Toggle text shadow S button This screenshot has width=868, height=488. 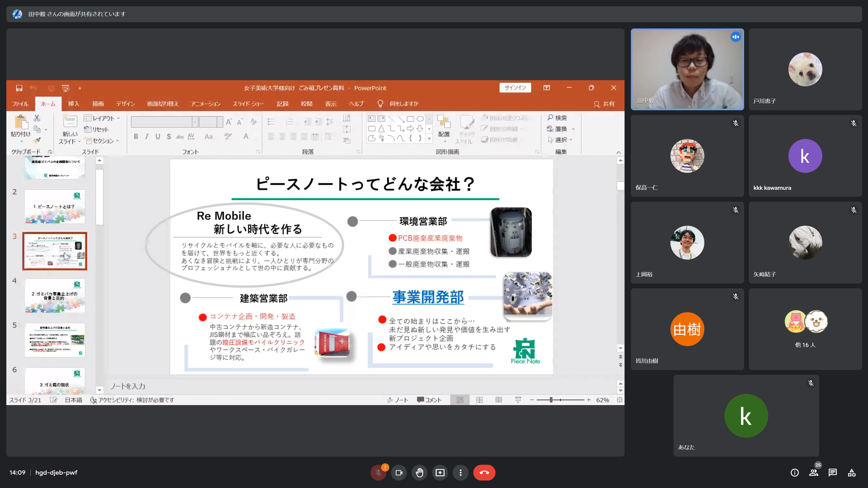click(169, 137)
